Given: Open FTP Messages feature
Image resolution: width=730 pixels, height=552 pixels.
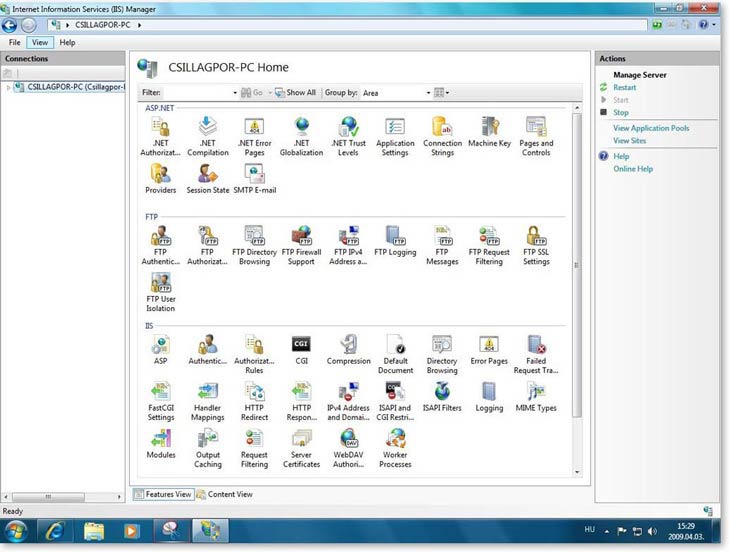Looking at the screenshot, I should [x=442, y=245].
